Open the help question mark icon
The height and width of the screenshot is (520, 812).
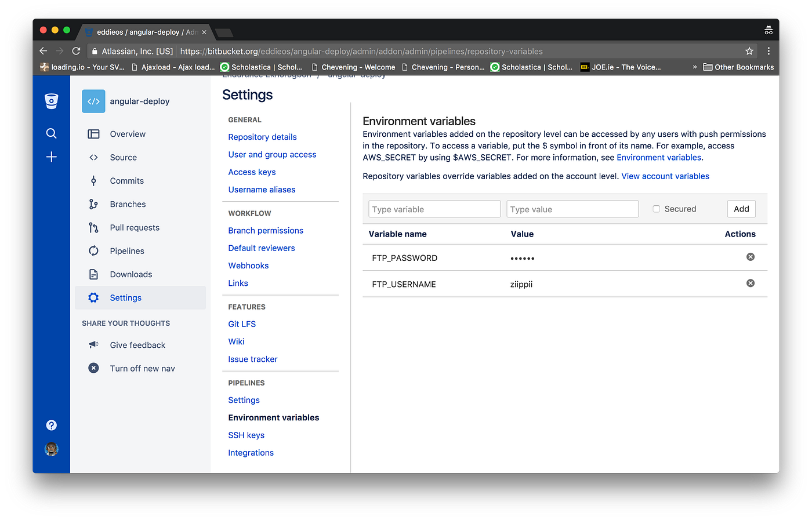pyautogui.click(x=52, y=426)
